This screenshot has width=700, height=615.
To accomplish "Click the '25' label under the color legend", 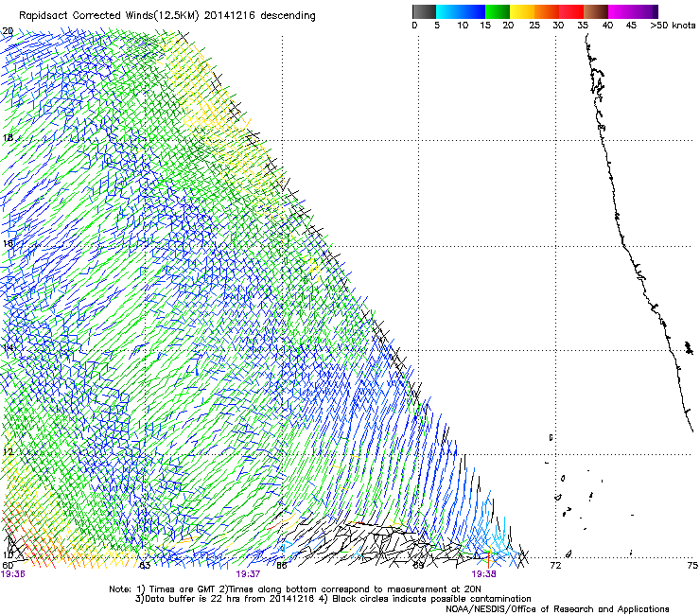I will [534, 26].
